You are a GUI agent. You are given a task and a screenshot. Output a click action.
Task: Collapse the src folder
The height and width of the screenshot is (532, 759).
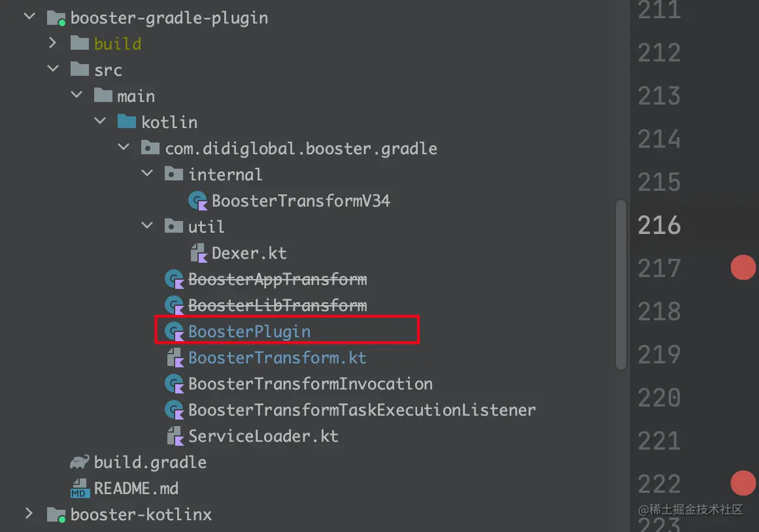click(53, 69)
